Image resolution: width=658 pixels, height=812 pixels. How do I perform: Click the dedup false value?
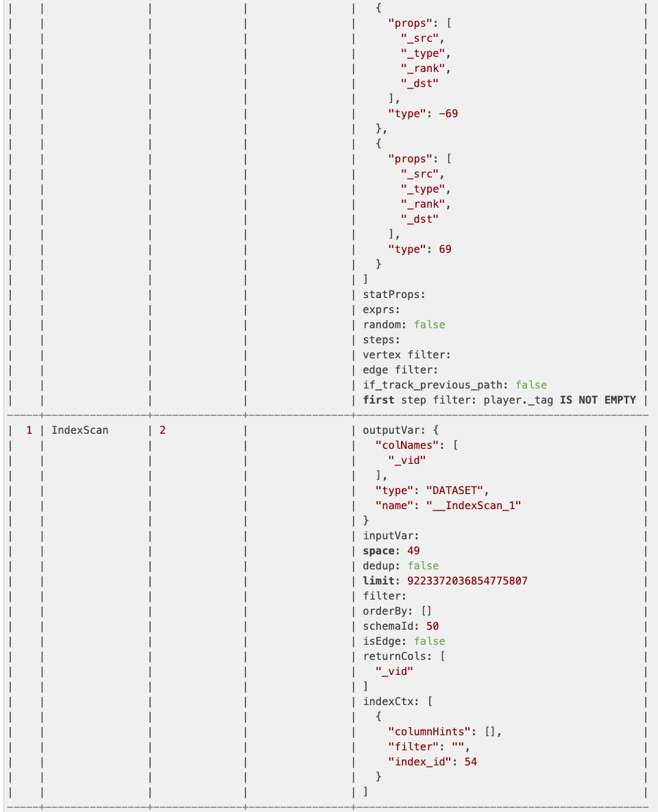[423, 566]
